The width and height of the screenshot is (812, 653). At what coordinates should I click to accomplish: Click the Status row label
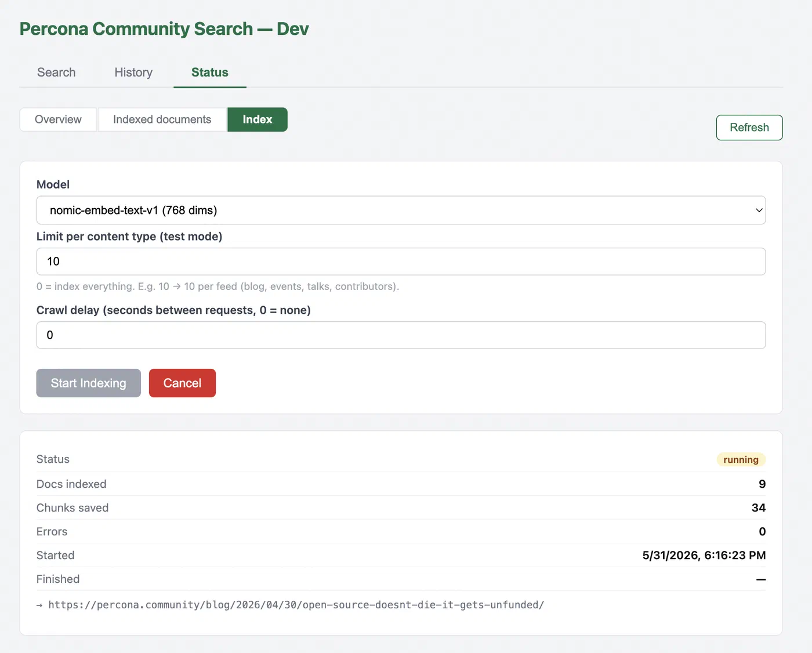(53, 459)
